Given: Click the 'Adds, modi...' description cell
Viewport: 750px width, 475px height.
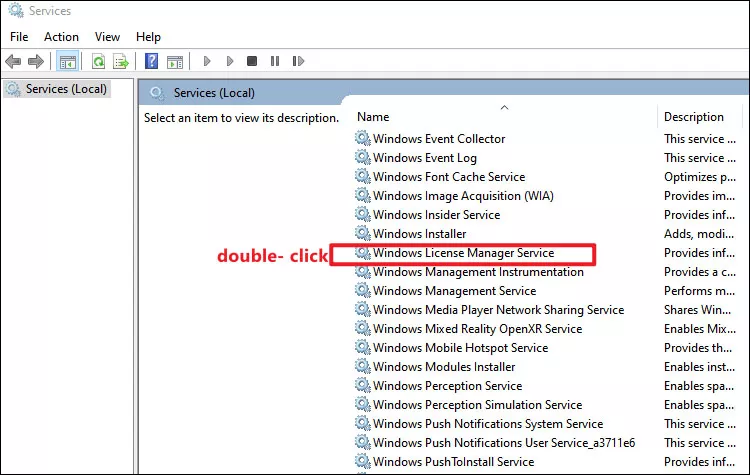Looking at the screenshot, I should (699, 234).
